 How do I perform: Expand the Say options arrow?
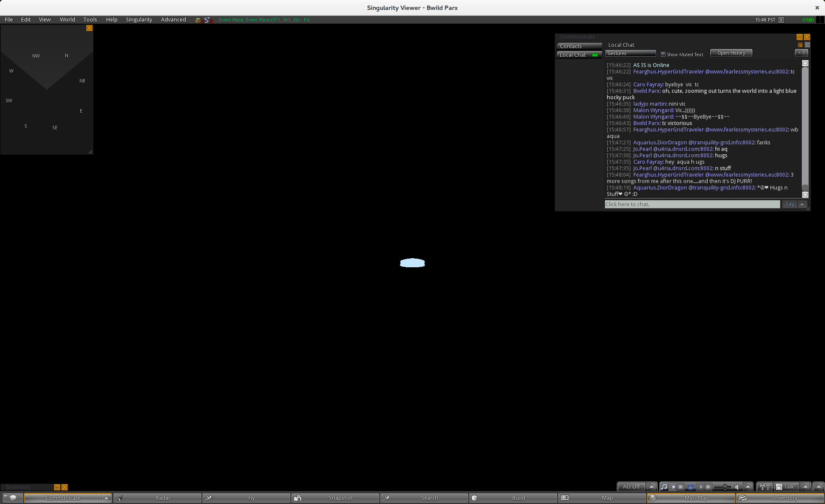point(802,204)
